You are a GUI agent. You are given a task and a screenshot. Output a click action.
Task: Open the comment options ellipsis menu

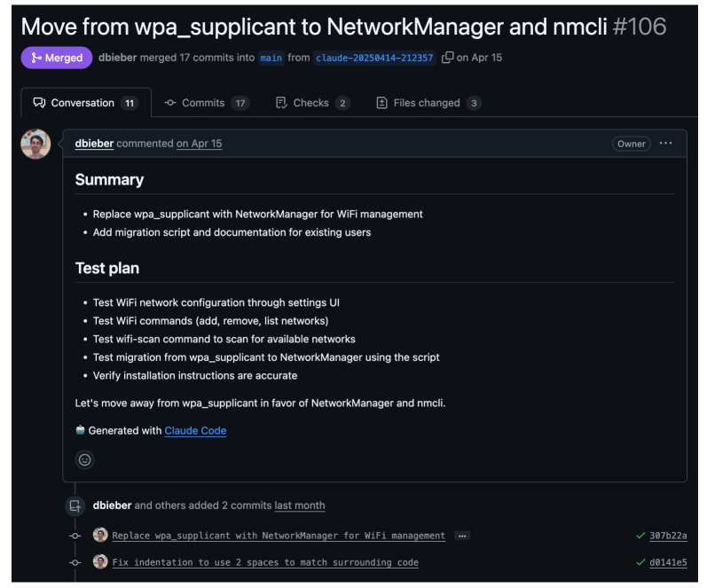pyautogui.click(x=665, y=144)
